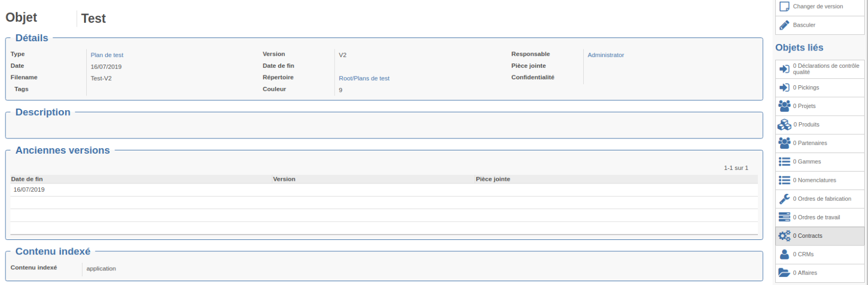The image size is (868, 285).
Task: Click the Projets people icon
Action: click(784, 106)
